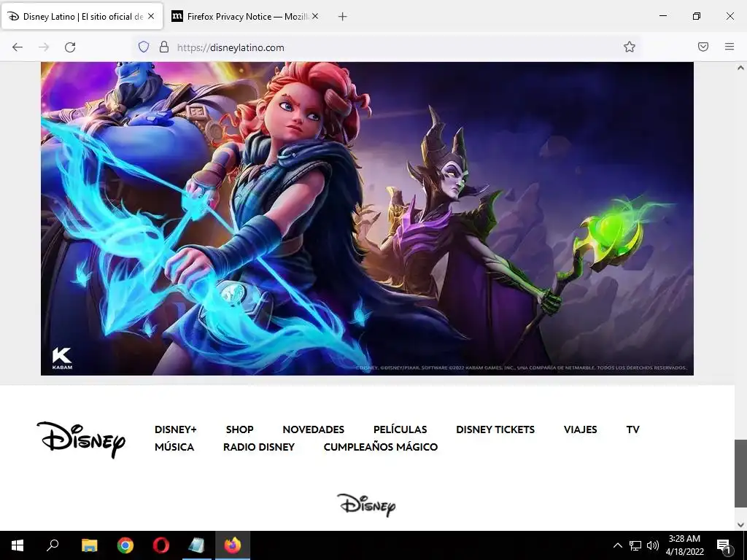Open the SHOP link
This screenshot has width=747, height=560.
point(239,429)
